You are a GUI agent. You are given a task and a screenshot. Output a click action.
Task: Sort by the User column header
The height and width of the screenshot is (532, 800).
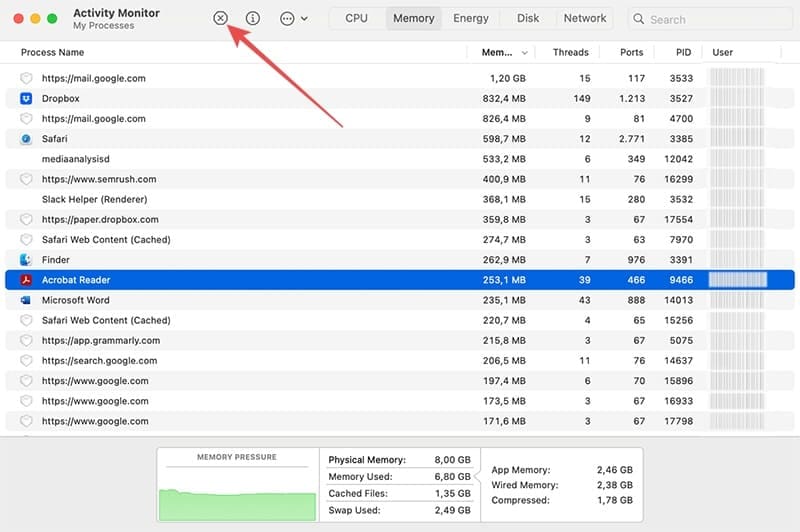pos(722,53)
